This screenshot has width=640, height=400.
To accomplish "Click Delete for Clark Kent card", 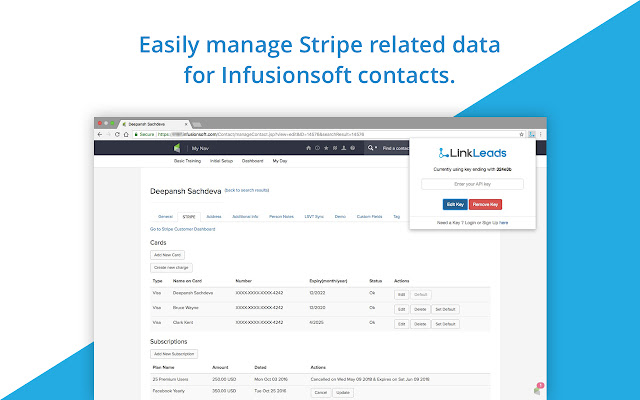I will 420,324.
